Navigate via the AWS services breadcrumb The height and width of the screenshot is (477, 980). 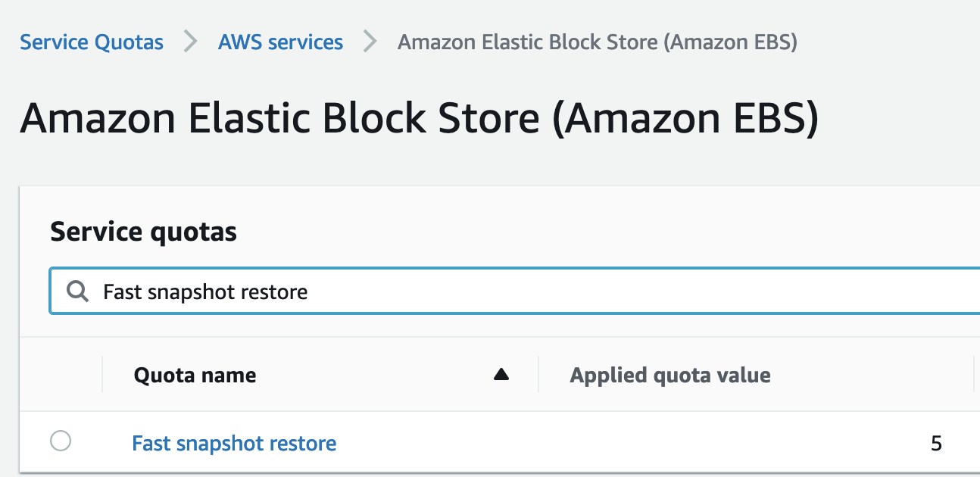coord(280,42)
